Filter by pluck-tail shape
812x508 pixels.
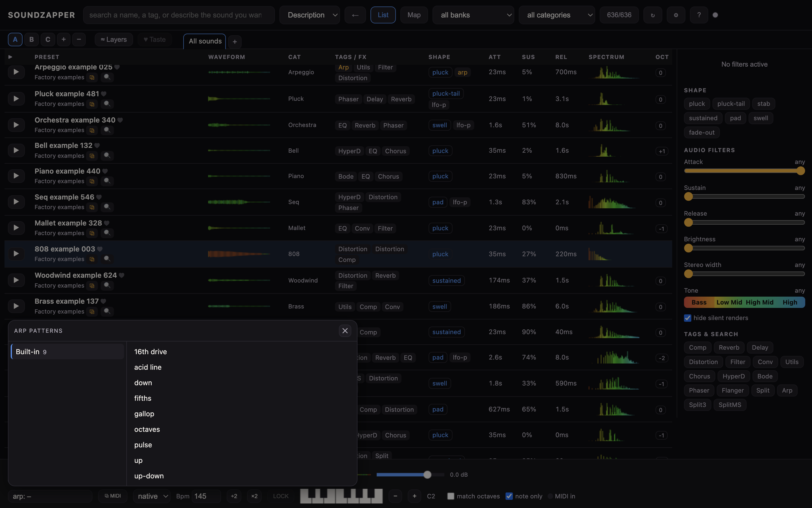click(731, 104)
